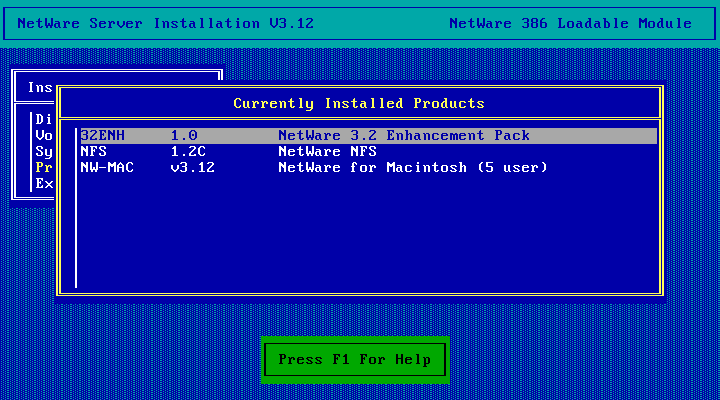Viewport: 720px width, 400px height.
Task: Click the 'Ins' menu title behind the dialog
Action: click(x=40, y=87)
